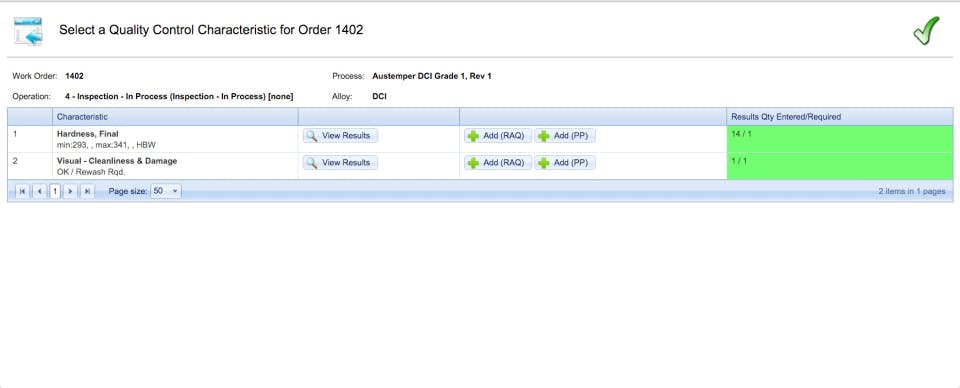
Task: Go to first page in pager
Action: [22, 192]
